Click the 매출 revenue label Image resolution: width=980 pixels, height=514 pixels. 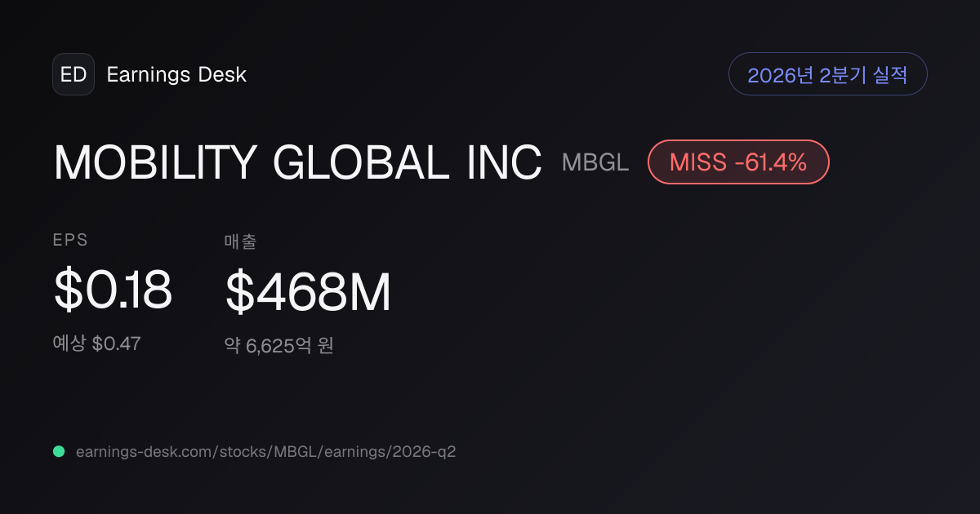pos(241,241)
